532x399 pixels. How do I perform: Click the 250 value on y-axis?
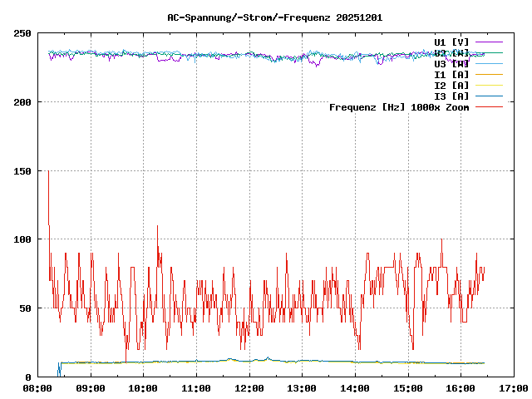pyautogui.click(x=22, y=33)
